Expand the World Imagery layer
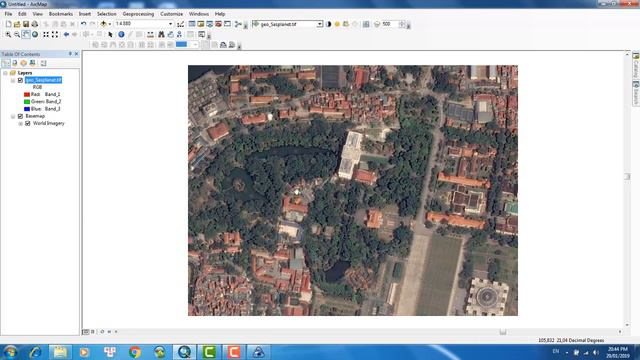 coord(20,123)
